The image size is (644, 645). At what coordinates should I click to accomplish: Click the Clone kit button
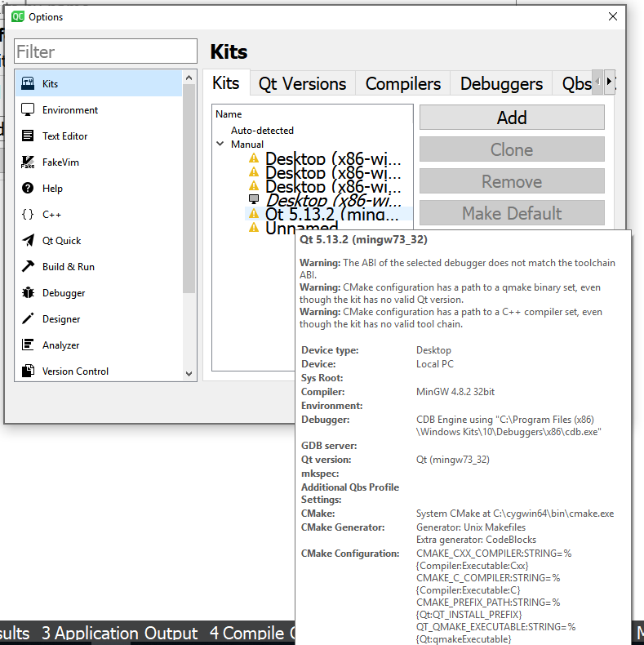pos(512,149)
